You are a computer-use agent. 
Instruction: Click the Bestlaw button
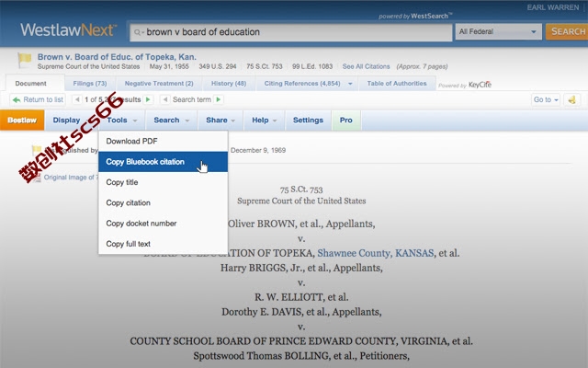pos(22,121)
